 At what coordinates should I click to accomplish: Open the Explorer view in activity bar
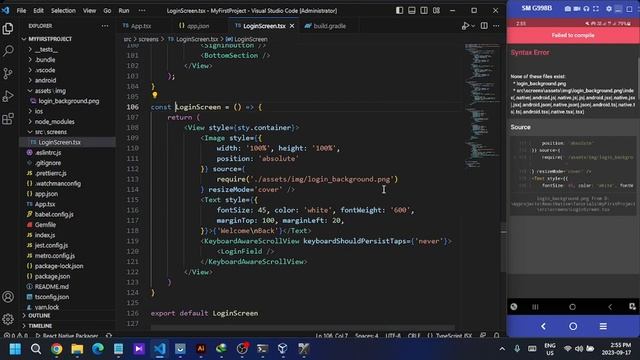point(8,29)
